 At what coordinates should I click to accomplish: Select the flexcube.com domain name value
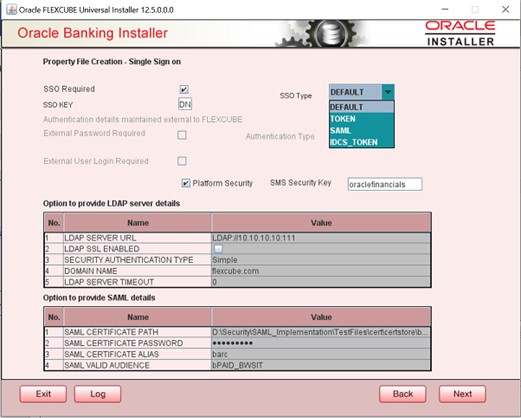[x=321, y=271]
